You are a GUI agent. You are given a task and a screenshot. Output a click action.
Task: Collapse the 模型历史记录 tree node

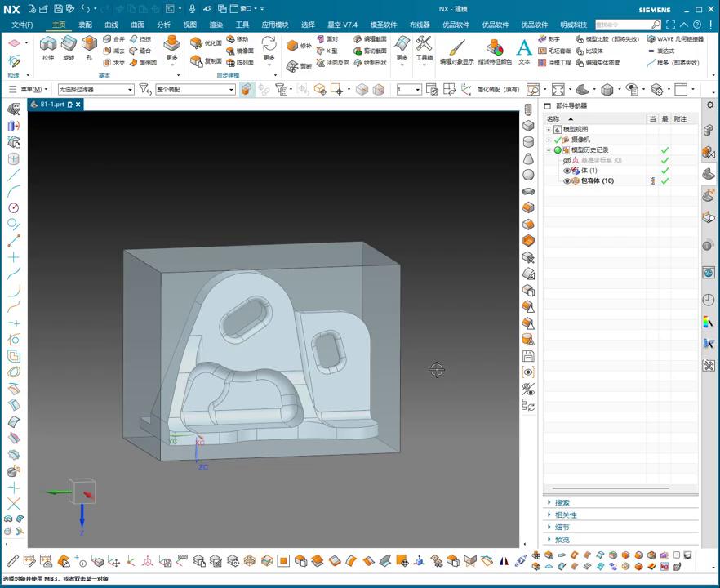coord(549,150)
